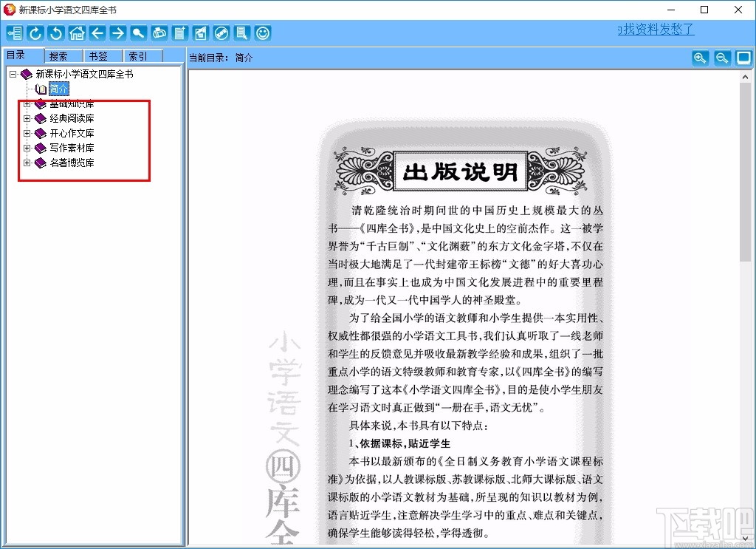Click the Print toolbar icon
Screen dimensions: 756x549
click(x=159, y=33)
